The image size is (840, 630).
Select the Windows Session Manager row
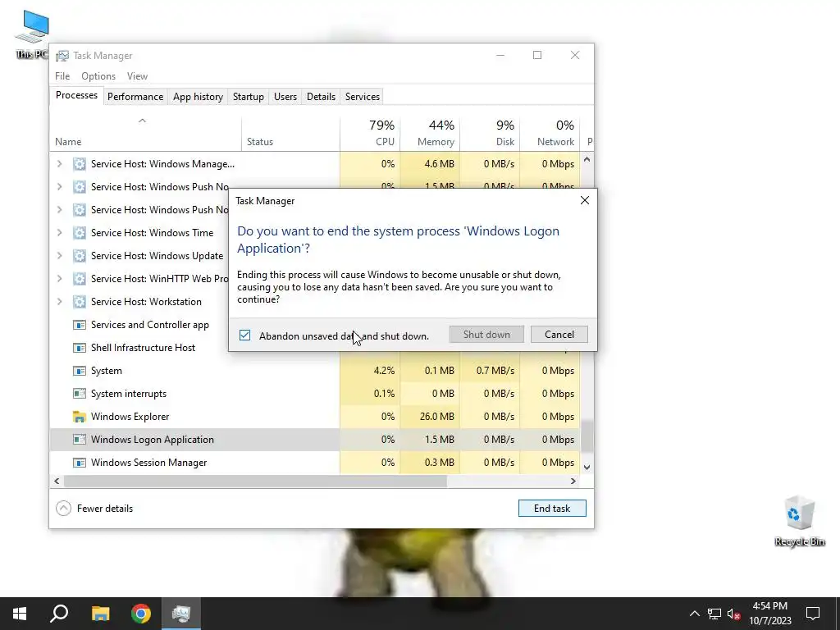[315, 463]
